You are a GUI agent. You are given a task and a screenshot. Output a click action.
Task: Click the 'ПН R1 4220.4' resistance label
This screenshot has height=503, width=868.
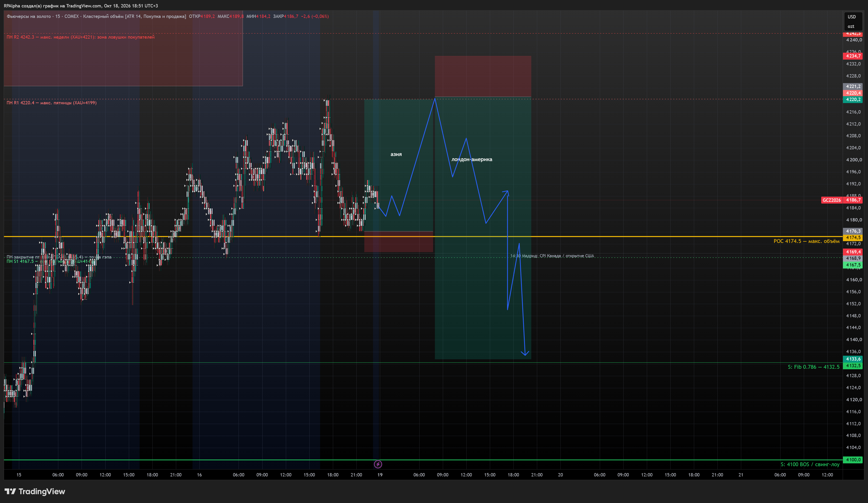(51, 103)
